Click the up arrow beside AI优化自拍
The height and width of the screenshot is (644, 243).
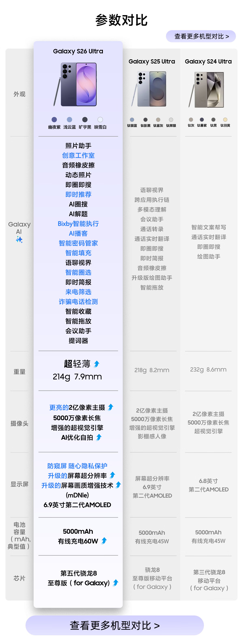pos(99,437)
